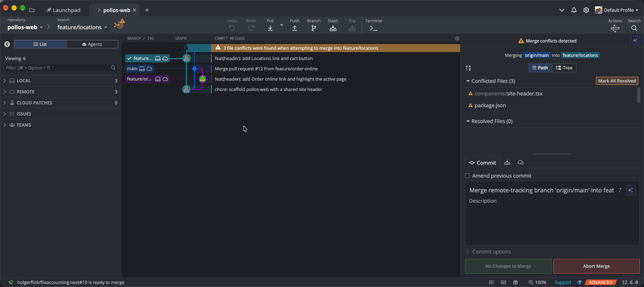The width and height of the screenshot is (644, 287).
Task: Collapse the Conflicted Files section
Action: (468, 81)
